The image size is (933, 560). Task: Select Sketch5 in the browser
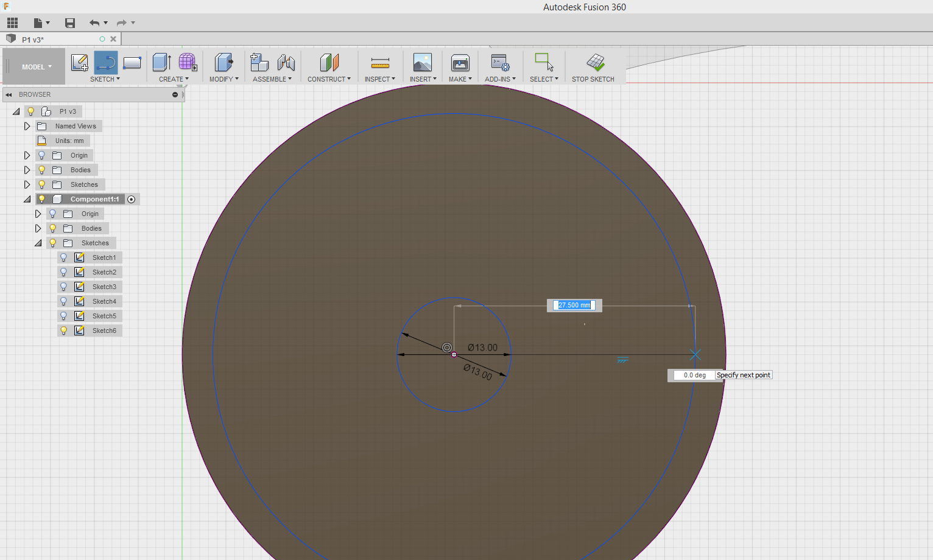pos(104,316)
